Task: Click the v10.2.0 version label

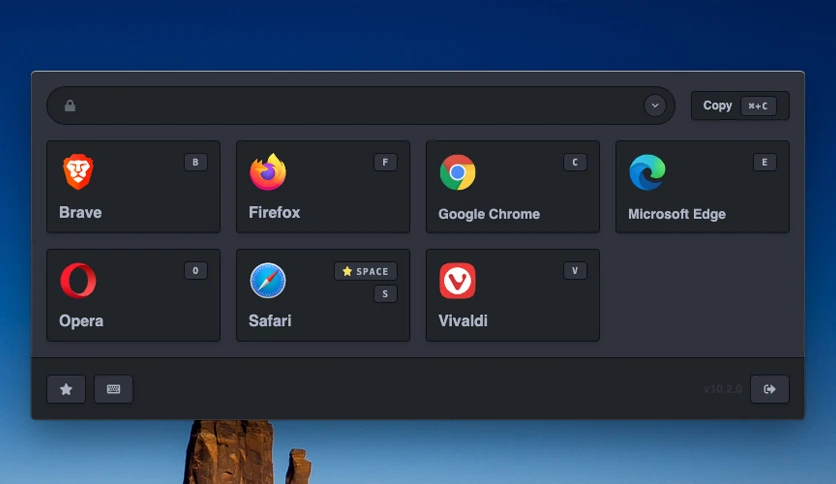Action: [722, 389]
